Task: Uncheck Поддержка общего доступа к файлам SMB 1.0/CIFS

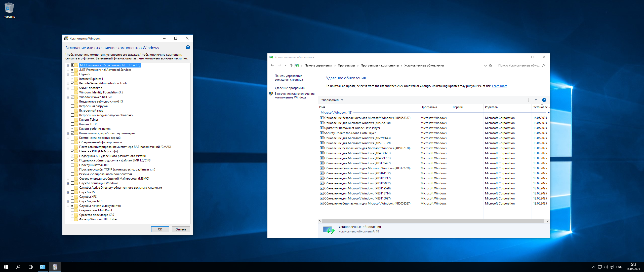Action: tap(72, 160)
